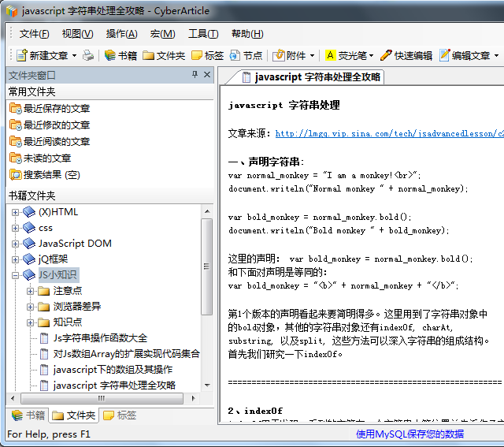Screen dimensions: 504x447
Task: Pin the 文件夹窗口 panel
Action: [x=195, y=75]
